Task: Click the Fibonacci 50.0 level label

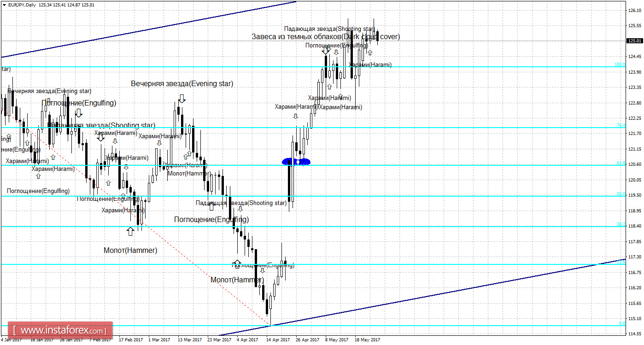Action: [x=621, y=194]
